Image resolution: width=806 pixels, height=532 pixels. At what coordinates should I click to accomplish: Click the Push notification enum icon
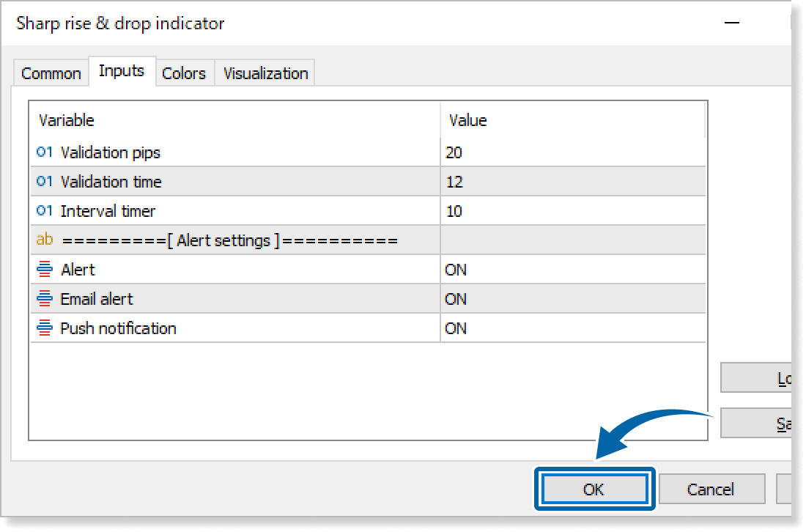point(45,328)
